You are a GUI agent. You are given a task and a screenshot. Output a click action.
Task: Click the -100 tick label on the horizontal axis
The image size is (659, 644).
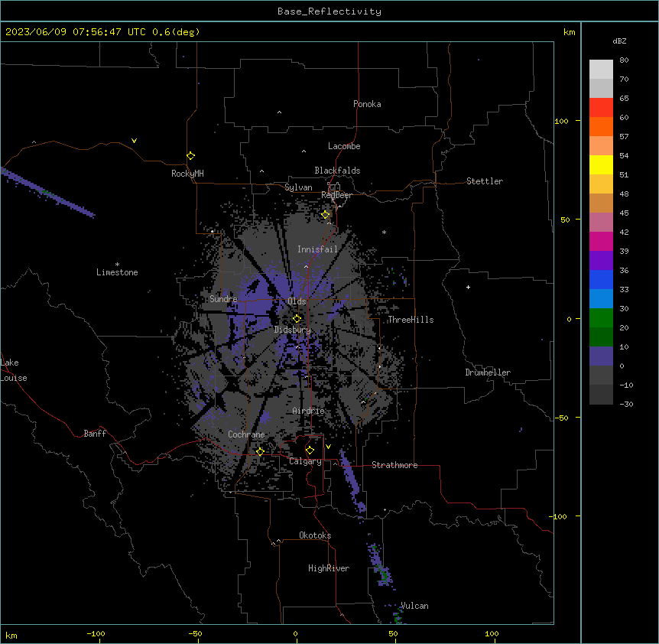tap(96, 634)
